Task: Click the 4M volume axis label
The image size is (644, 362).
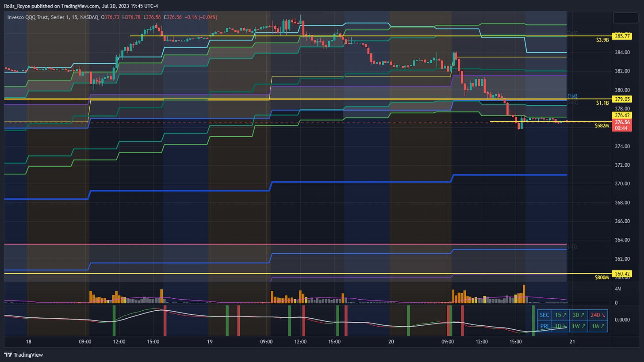Action: point(617,289)
